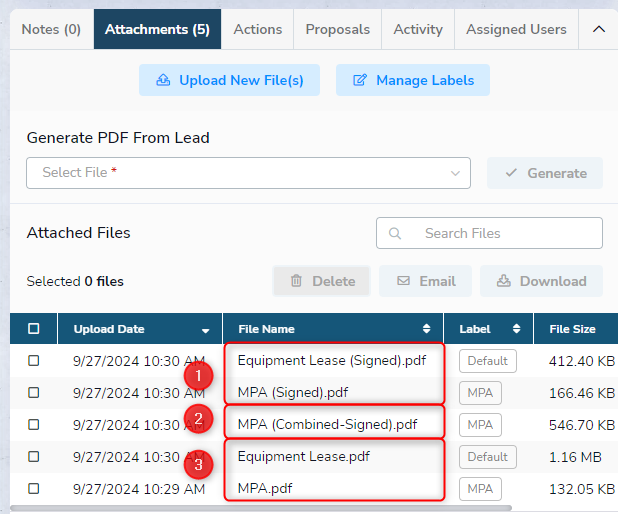Click the Upload Date sort arrow
Image resolution: width=618 pixels, height=514 pixels.
tap(206, 330)
